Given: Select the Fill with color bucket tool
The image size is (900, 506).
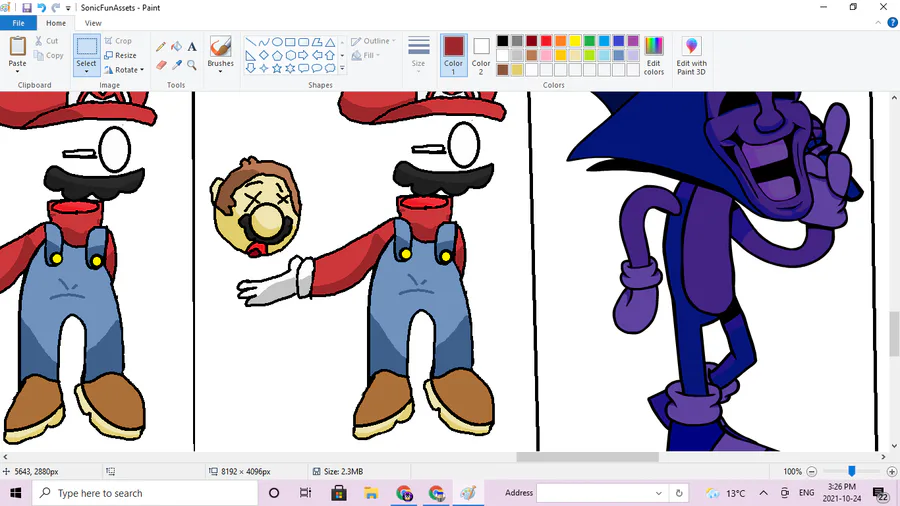Looking at the screenshot, I should (176, 47).
